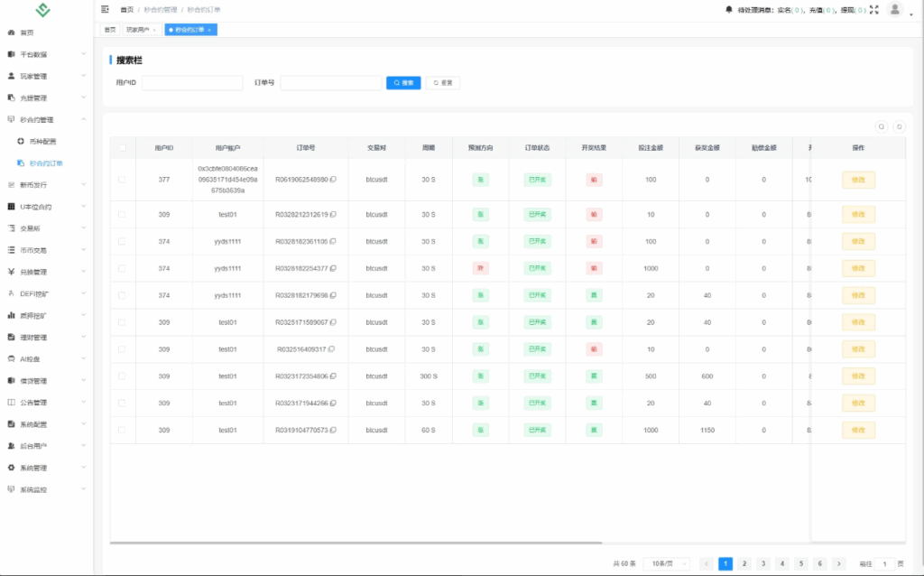Close the 秒合约订单 tab

[x=209, y=30]
